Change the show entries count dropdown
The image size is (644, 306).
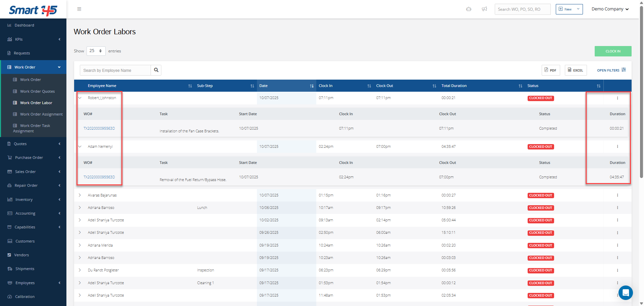click(x=96, y=51)
